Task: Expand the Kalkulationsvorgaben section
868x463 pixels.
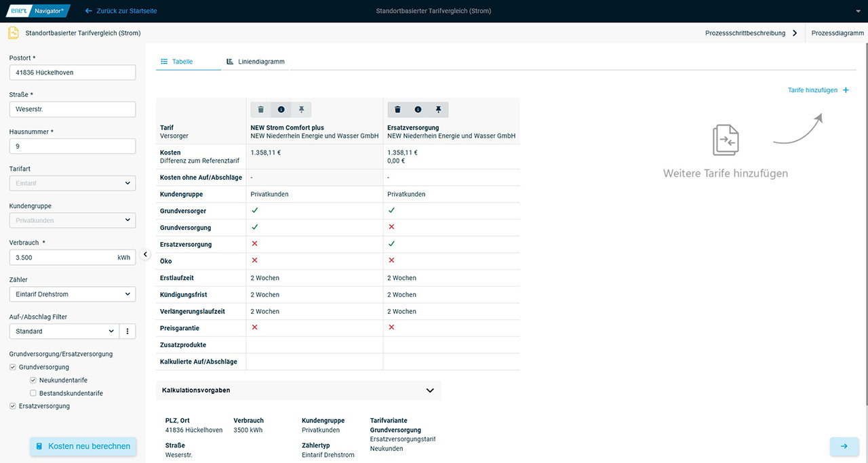Action: pyautogui.click(x=429, y=390)
